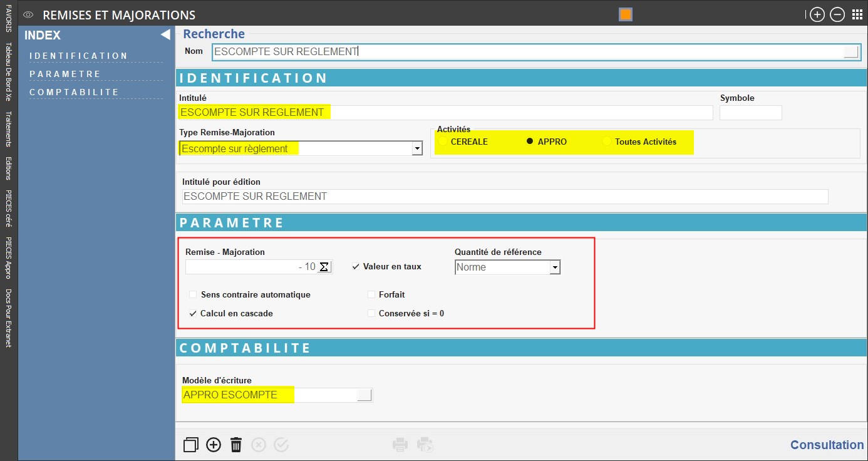Open the Traitements side tab
The image size is (868, 461).
(9, 129)
